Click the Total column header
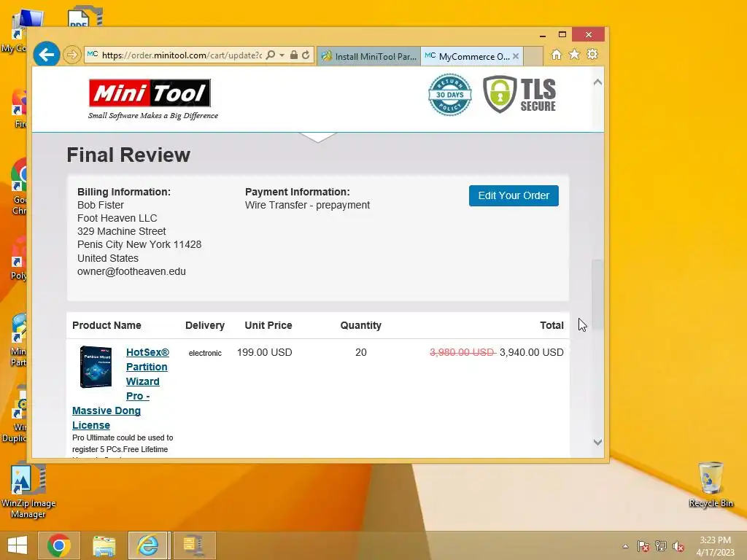The width and height of the screenshot is (747, 560). (x=551, y=325)
